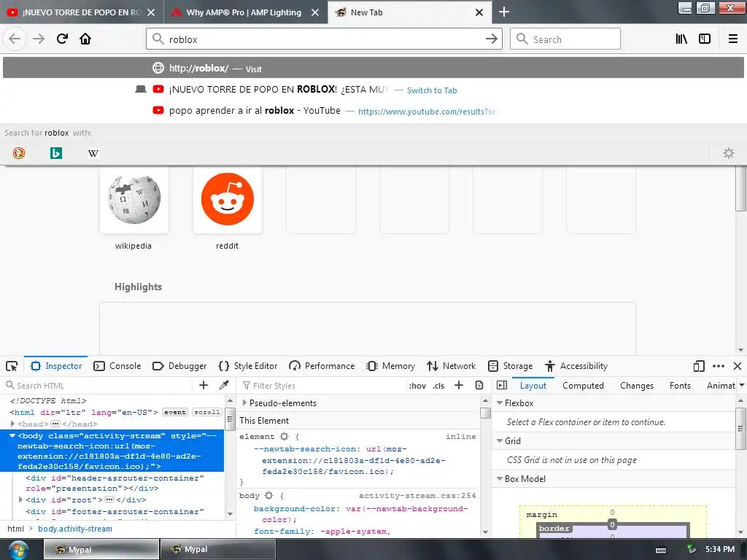Search roblox with the Wikipedia W icon
747x560 pixels.
click(93, 153)
